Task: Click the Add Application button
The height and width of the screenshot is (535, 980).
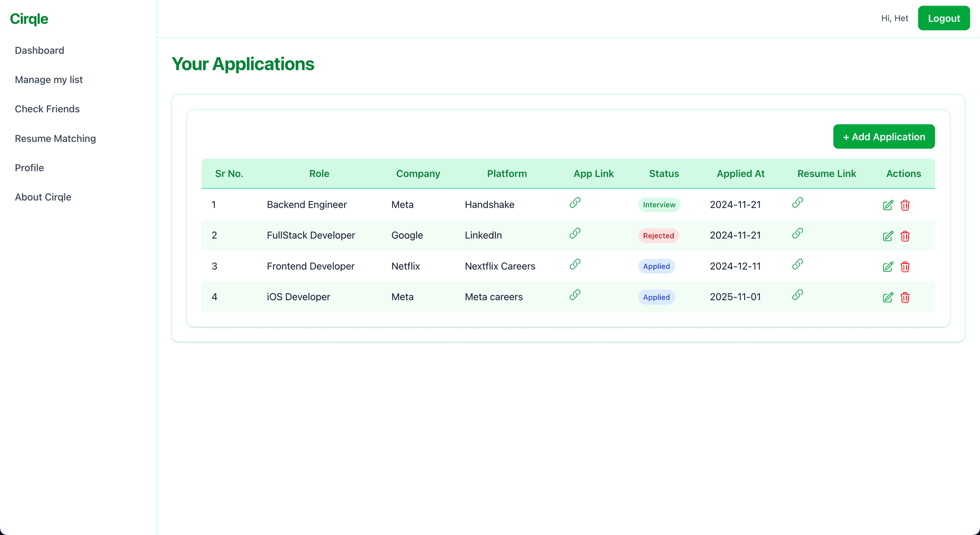Action: pos(884,137)
